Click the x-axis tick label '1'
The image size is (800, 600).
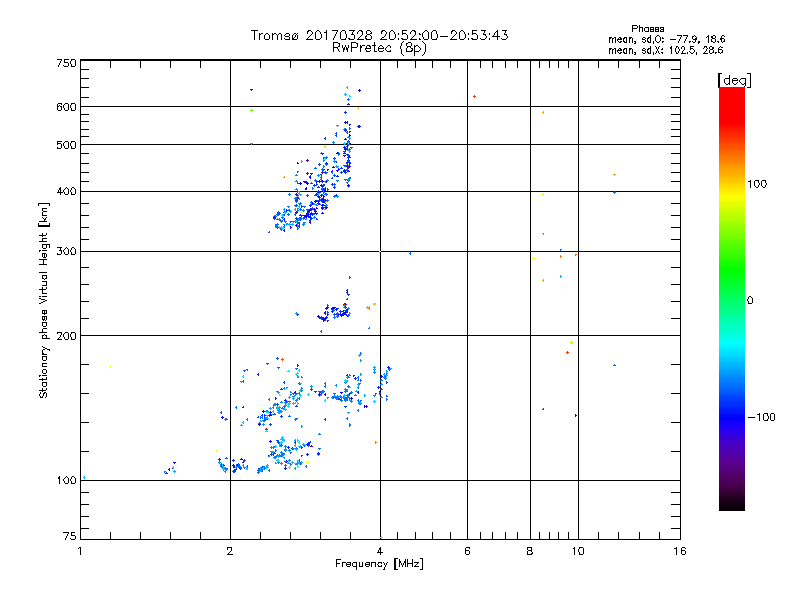pyautogui.click(x=80, y=551)
